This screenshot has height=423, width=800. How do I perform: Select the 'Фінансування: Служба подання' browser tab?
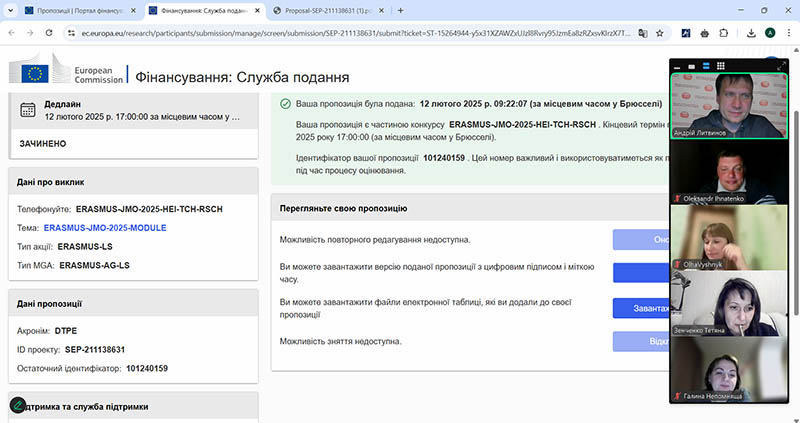(205, 10)
